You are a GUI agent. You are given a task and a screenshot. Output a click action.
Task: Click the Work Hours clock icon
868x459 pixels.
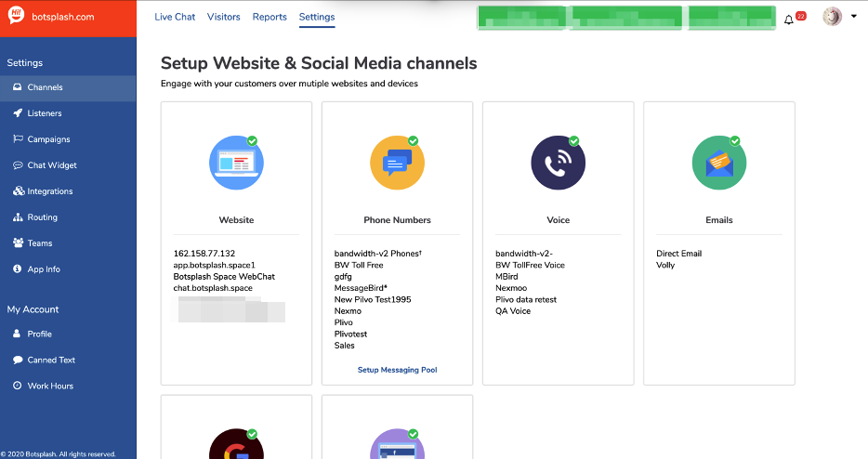pos(17,386)
